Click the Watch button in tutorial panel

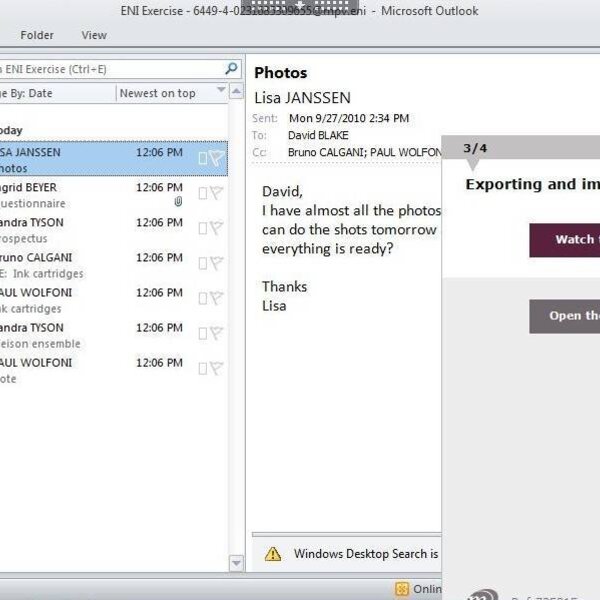(565, 240)
